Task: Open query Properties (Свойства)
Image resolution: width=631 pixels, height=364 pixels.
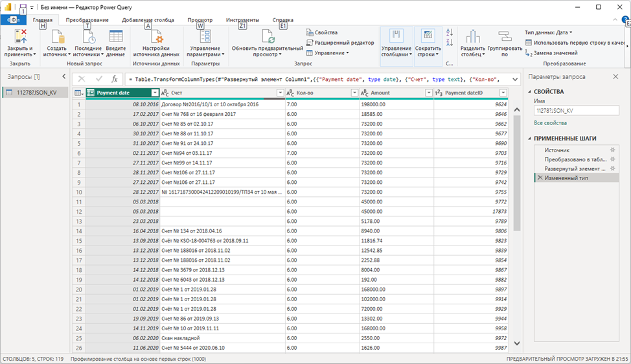Action: (321, 32)
